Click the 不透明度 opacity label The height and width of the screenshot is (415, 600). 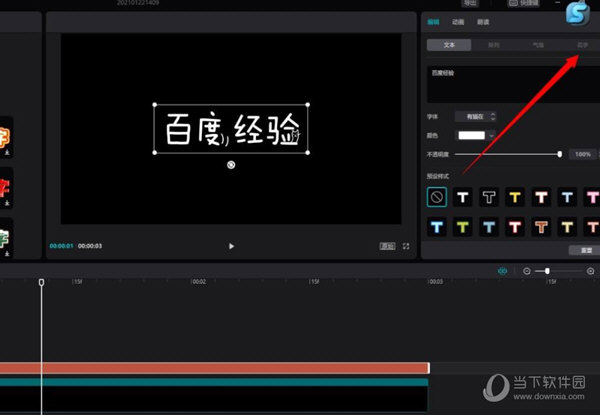tap(438, 154)
